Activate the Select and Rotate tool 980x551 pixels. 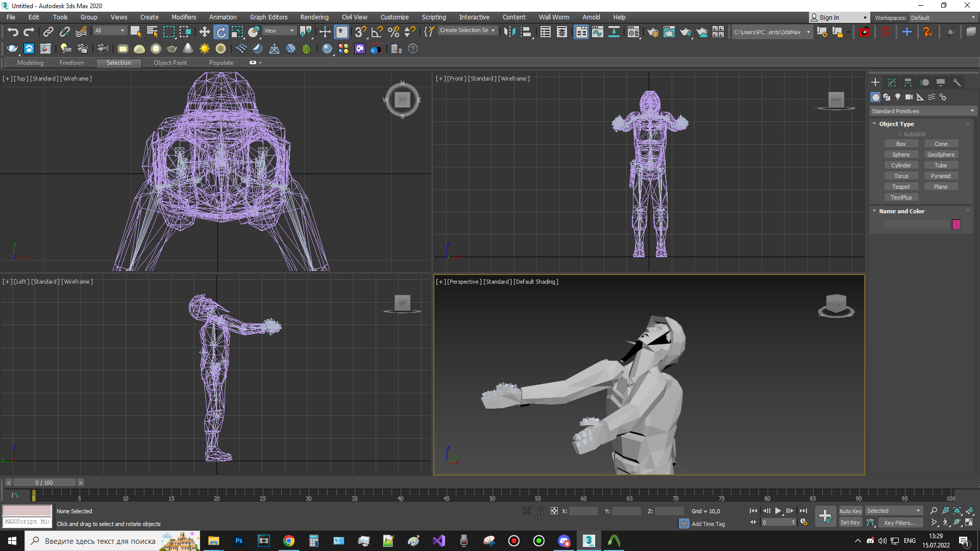pyautogui.click(x=221, y=32)
